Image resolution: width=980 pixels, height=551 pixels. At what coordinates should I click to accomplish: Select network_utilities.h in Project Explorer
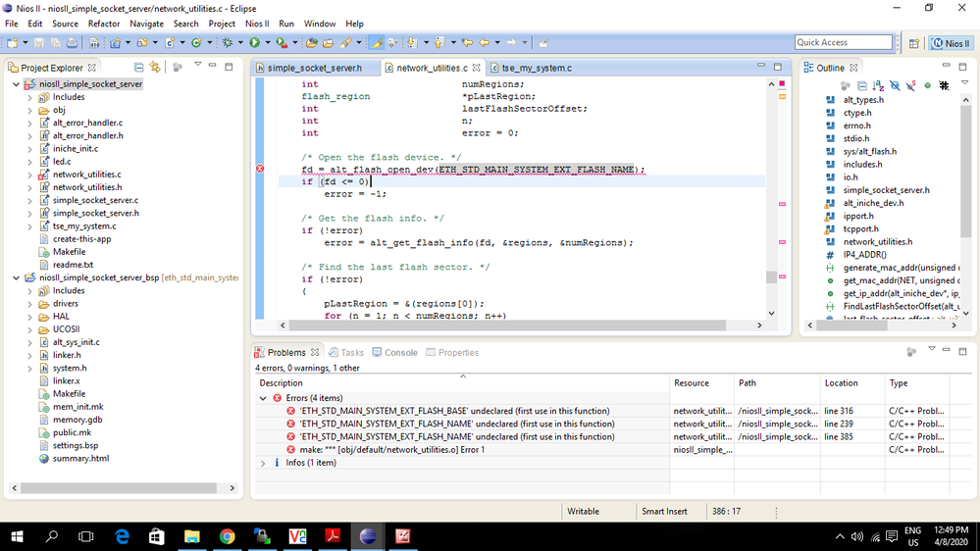click(x=86, y=187)
